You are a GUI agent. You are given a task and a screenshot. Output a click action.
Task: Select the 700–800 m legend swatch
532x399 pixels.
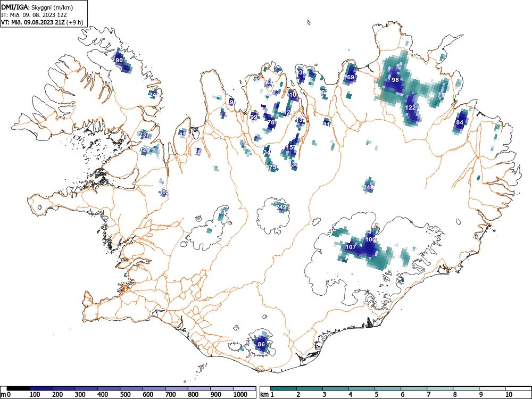(x=177, y=388)
